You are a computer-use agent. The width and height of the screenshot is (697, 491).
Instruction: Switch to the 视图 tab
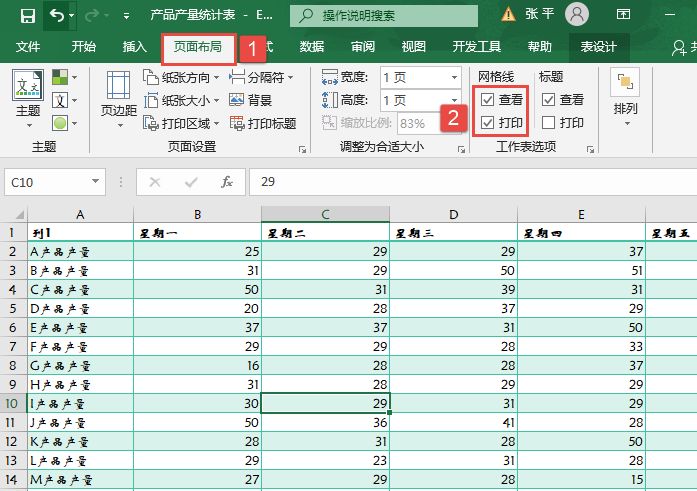tap(414, 47)
